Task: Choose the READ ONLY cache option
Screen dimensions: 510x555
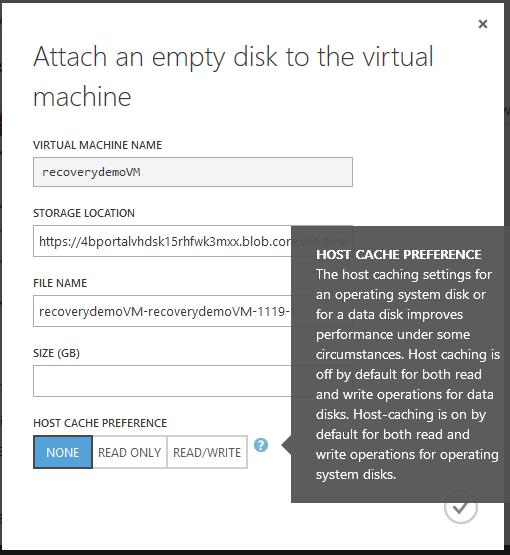Action: point(130,452)
